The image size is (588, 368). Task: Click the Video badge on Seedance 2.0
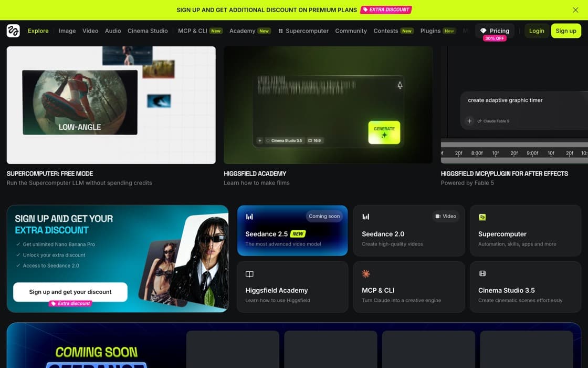pos(446,216)
